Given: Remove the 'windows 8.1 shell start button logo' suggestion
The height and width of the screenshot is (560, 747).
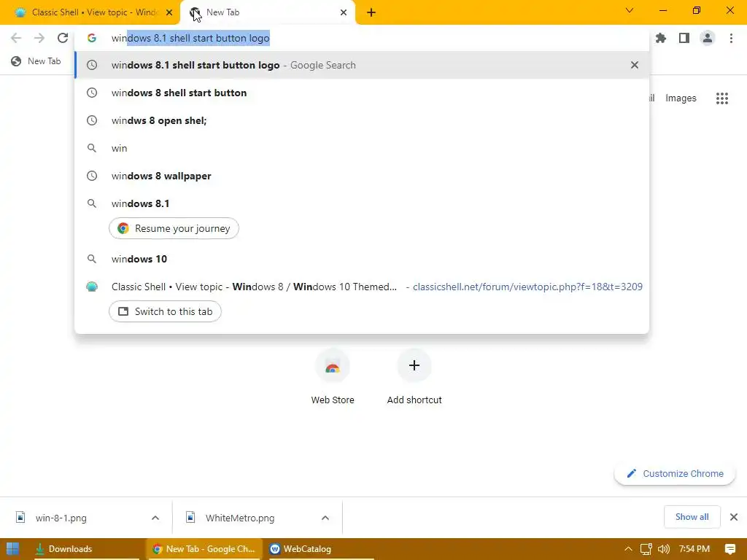Looking at the screenshot, I should point(634,65).
